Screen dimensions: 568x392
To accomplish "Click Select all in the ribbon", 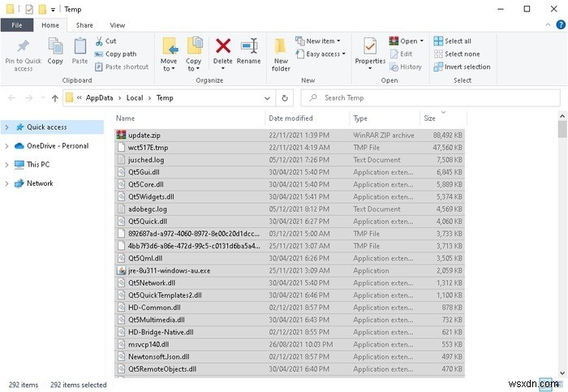I will click(x=453, y=41).
